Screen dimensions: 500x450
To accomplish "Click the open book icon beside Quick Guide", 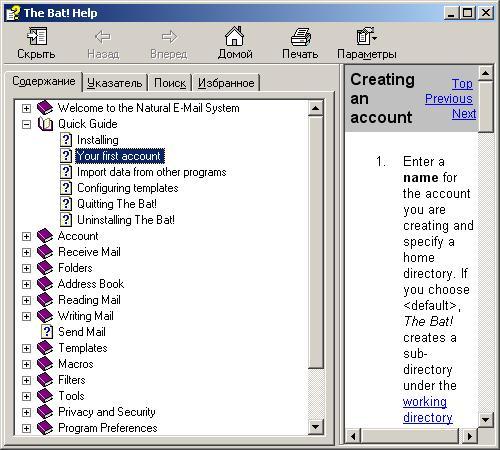I will coord(45,124).
